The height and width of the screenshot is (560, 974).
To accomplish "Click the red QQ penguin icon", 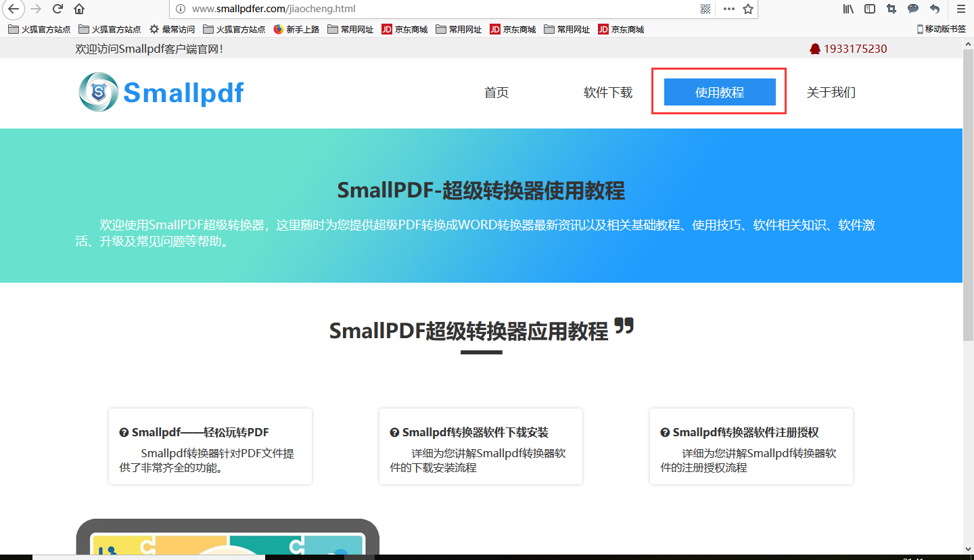I will [814, 49].
